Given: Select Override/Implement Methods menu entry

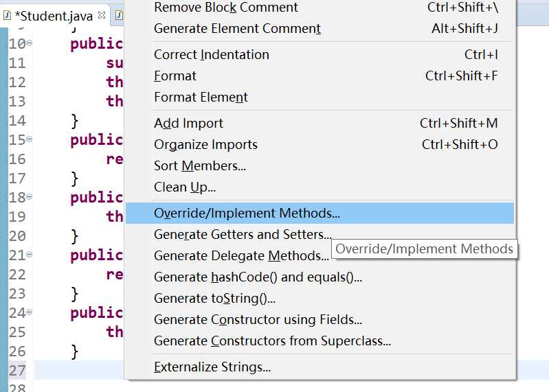Looking at the screenshot, I should pos(247,213).
